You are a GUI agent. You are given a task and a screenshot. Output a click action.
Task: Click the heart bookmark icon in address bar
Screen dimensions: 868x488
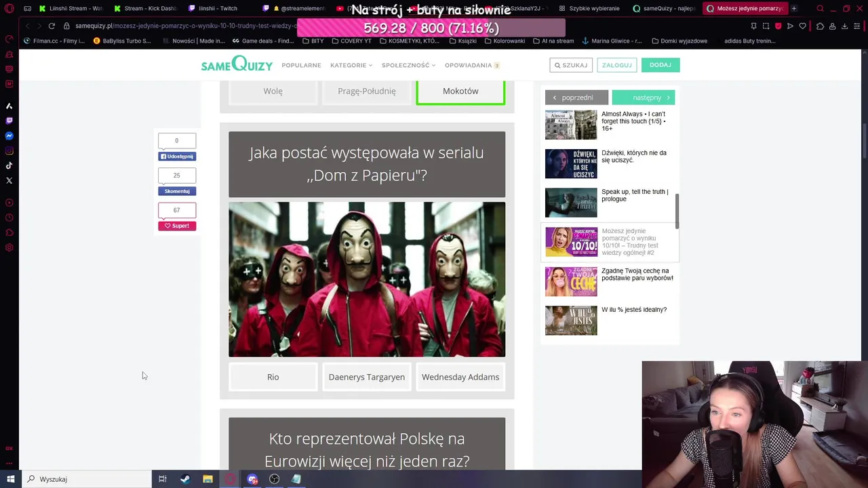[803, 26]
